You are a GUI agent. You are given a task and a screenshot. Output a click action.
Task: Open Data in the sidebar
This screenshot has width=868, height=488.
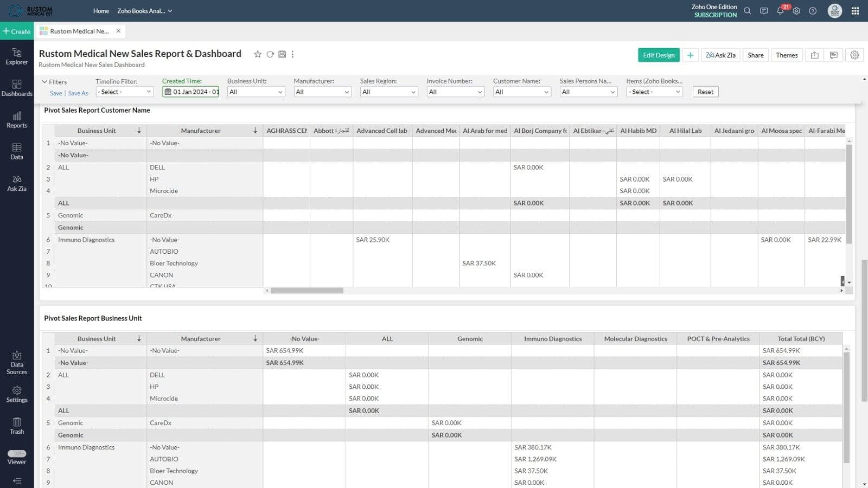(17, 151)
